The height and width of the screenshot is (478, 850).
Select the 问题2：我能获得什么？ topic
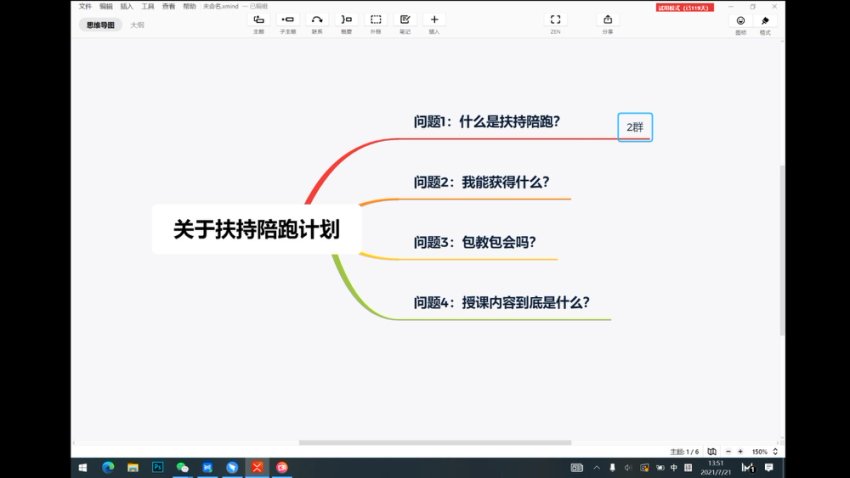tap(481, 183)
